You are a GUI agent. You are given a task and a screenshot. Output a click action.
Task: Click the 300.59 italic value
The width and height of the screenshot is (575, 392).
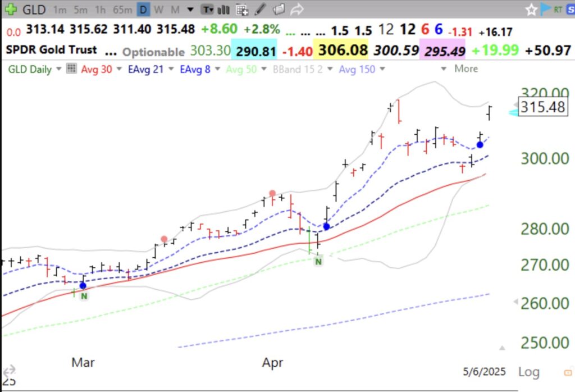pos(396,50)
